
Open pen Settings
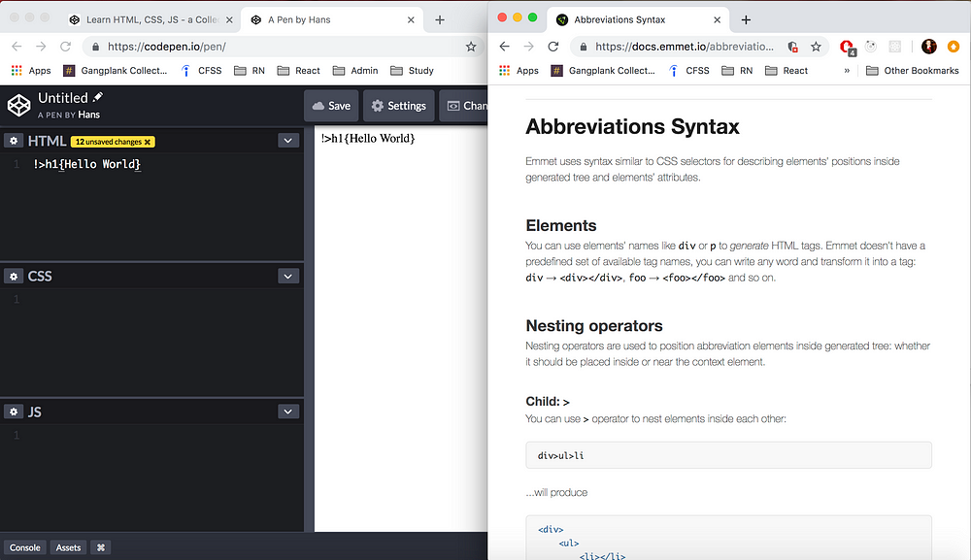tap(399, 106)
